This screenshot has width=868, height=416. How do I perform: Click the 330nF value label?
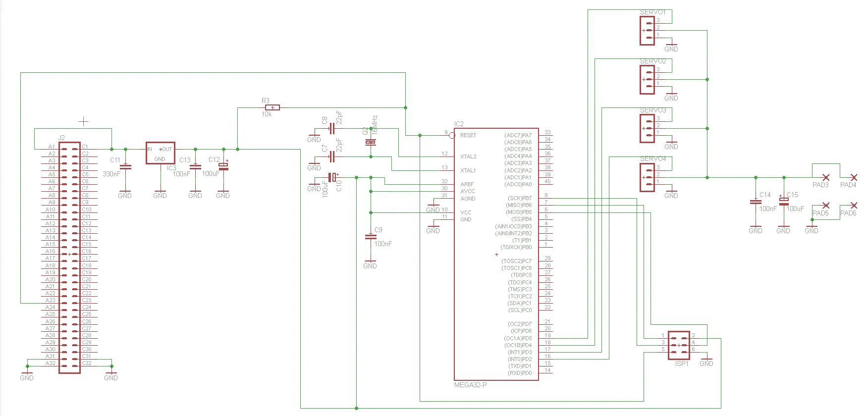point(111,174)
